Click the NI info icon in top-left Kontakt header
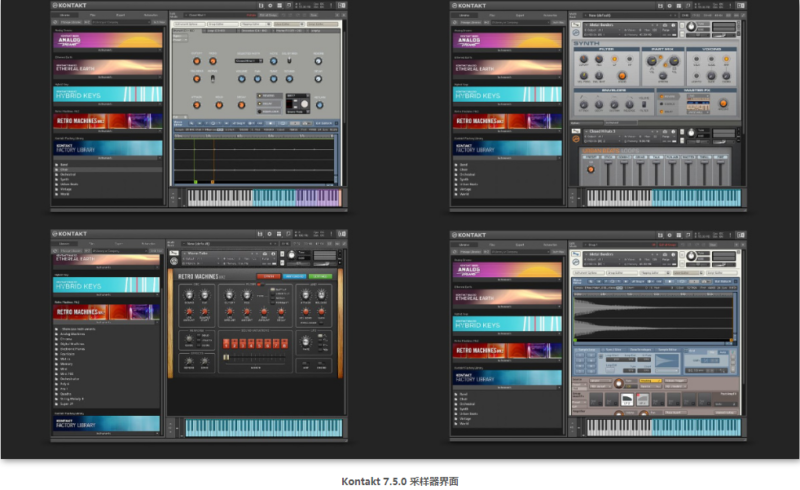 click(x=341, y=5)
